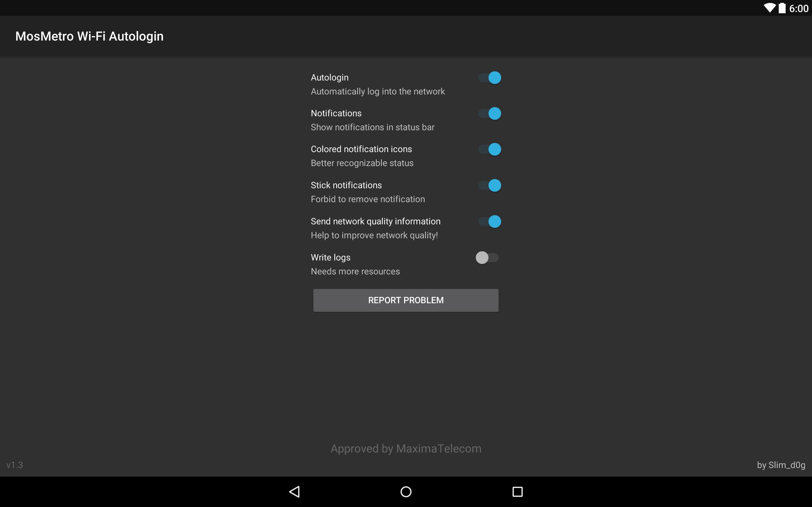Disable Colored notification icons

(x=488, y=149)
